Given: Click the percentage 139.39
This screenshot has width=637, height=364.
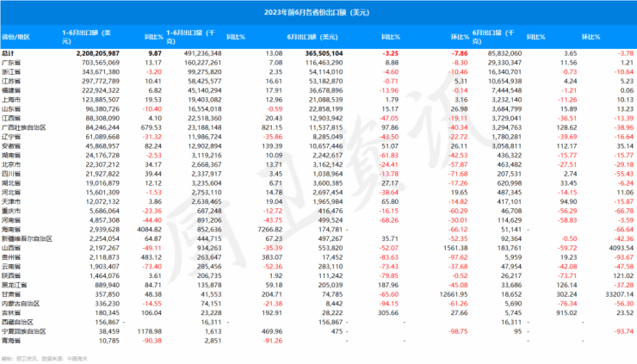Looking at the screenshot, I should click(272, 145).
